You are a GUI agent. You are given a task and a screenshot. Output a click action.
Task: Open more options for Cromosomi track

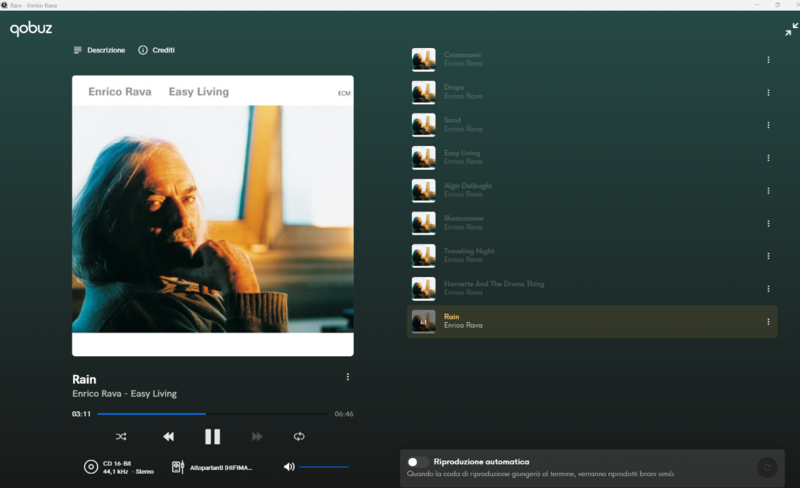tap(768, 60)
